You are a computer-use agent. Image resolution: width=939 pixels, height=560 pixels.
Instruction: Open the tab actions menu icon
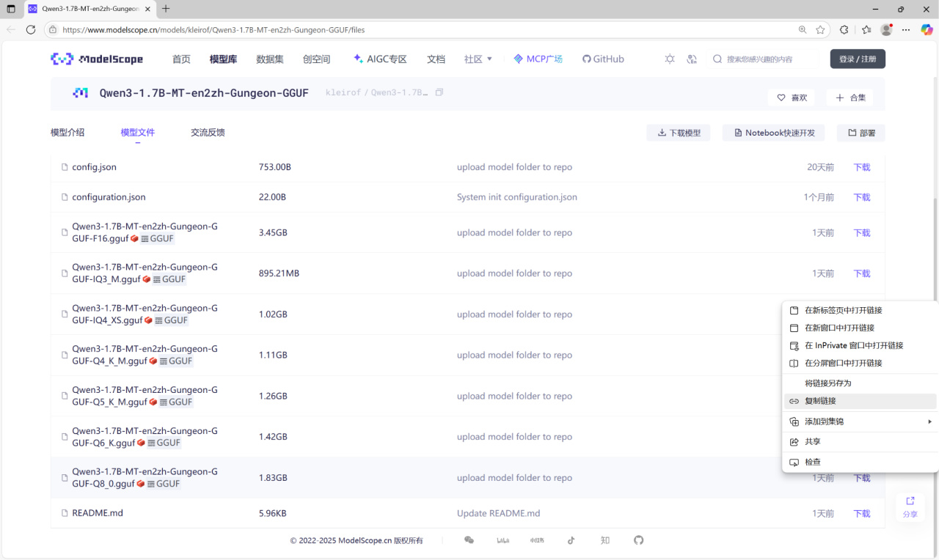click(x=10, y=9)
